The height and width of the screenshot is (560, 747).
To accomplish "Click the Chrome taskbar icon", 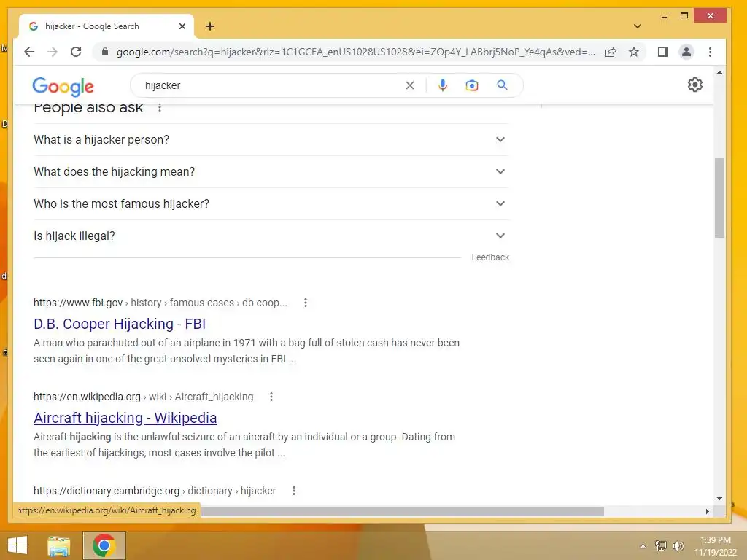I will click(x=104, y=545).
